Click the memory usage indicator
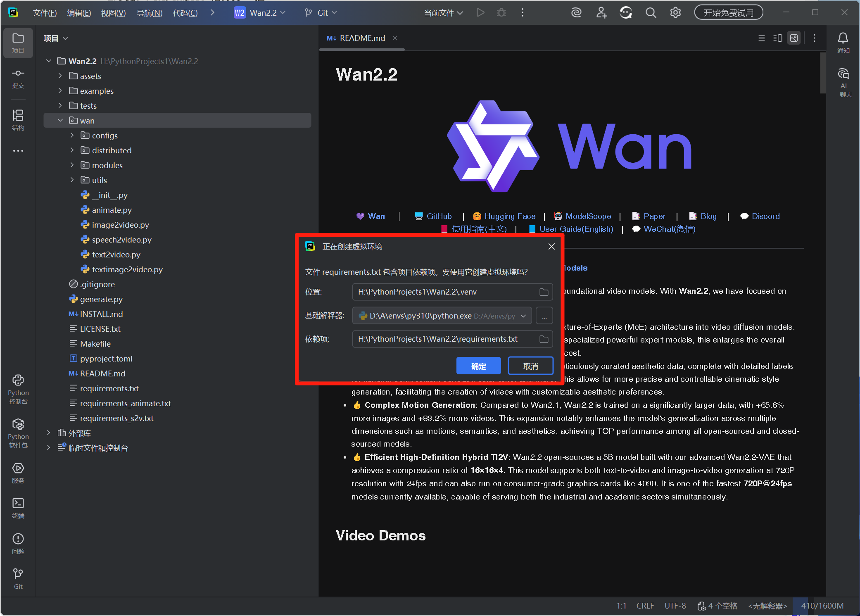Viewport: 860px width, 616px height. 822,606
